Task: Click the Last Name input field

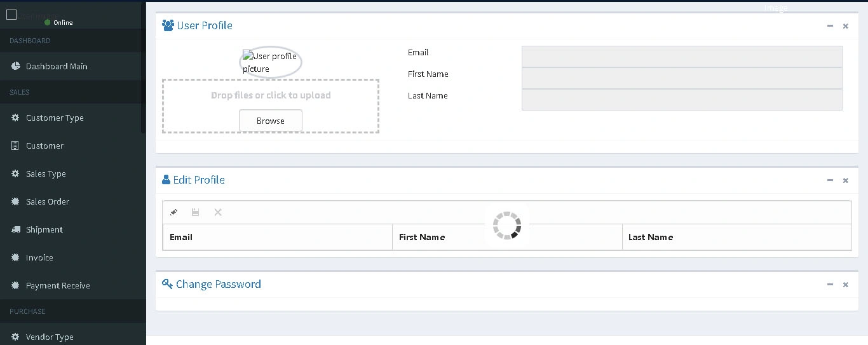Action: pos(682,99)
